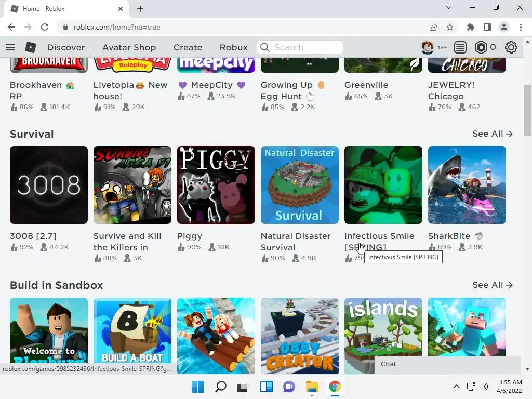This screenshot has width=532, height=399.
Task: Open the volume speaker tray icon
Action: [484, 387]
